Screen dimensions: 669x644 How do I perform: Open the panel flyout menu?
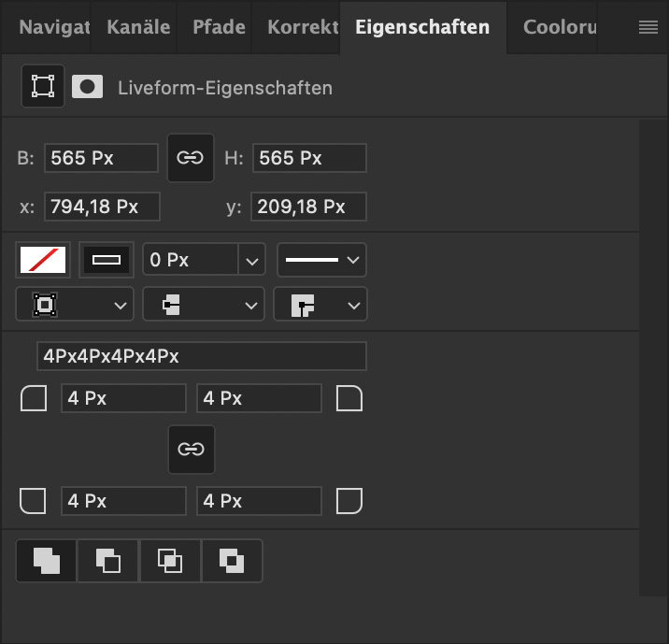tap(648, 27)
